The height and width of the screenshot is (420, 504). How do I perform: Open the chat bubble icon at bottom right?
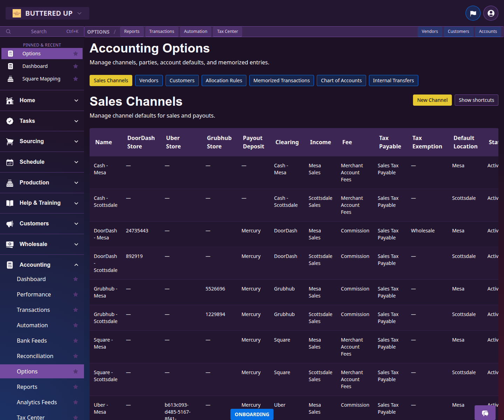[485, 413]
